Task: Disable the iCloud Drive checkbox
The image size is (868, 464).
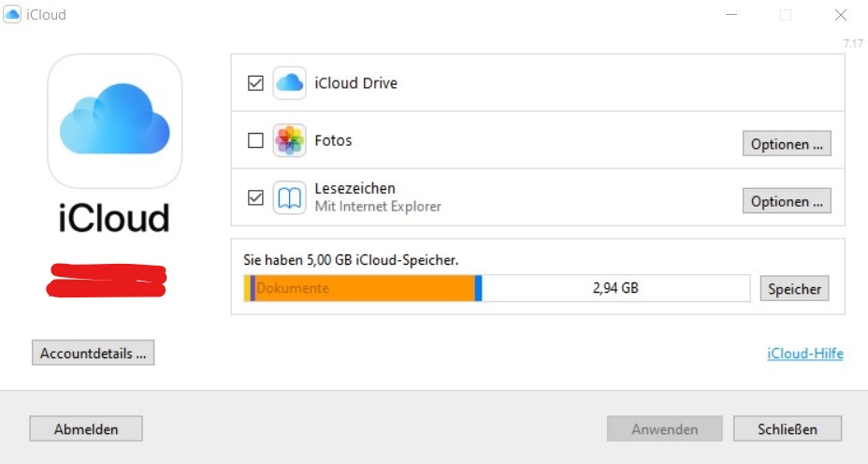Action: click(255, 83)
